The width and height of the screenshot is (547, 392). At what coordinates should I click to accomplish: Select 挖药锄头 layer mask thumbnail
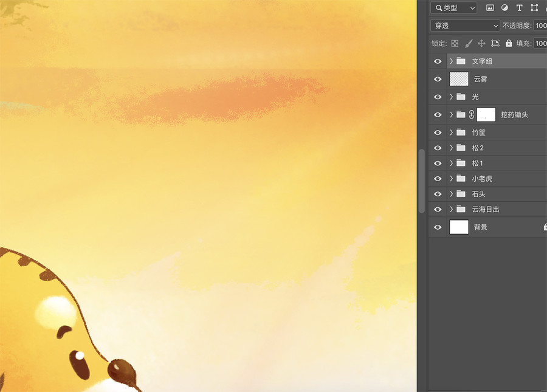486,115
